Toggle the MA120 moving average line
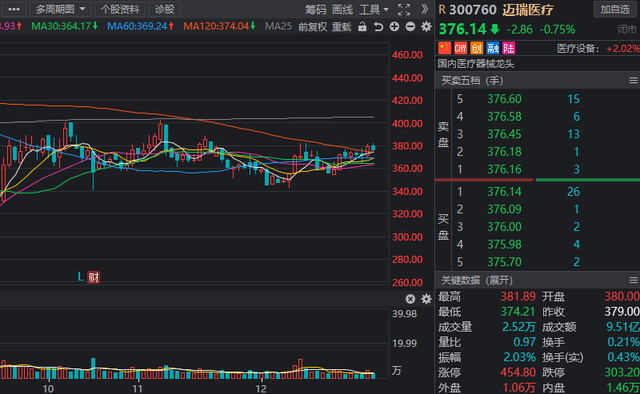Viewport: 640px width, 394px height. click(x=220, y=27)
